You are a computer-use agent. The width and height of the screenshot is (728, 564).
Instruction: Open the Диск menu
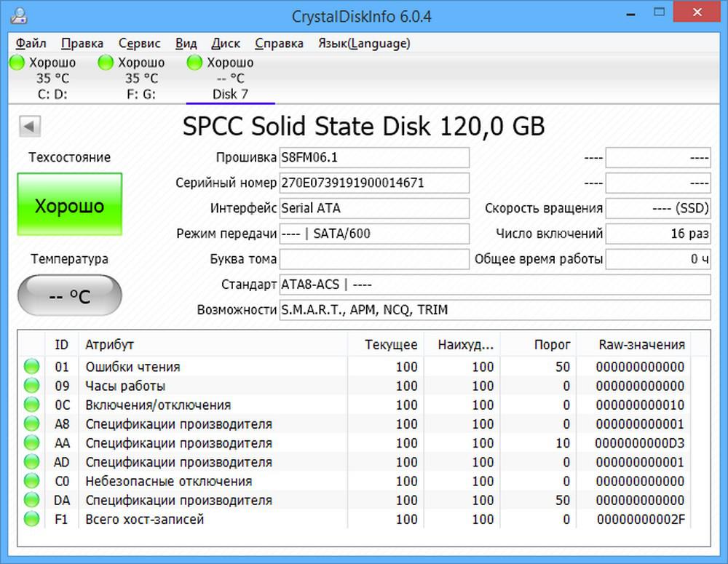tap(226, 44)
